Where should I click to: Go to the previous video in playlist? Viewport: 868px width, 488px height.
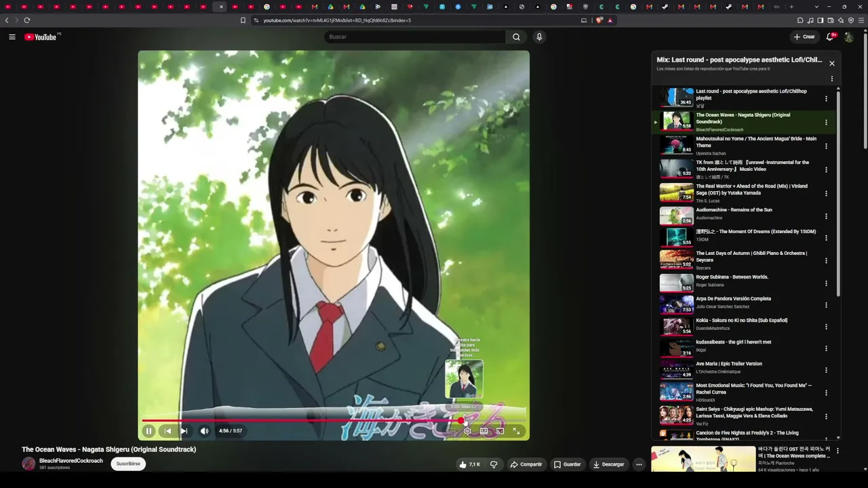point(167,431)
